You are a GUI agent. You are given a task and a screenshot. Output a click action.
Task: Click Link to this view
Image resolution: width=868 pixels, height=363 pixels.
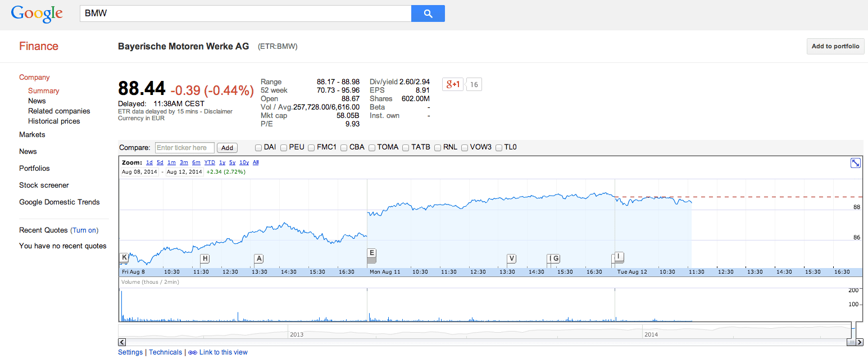click(x=223, y=352)
